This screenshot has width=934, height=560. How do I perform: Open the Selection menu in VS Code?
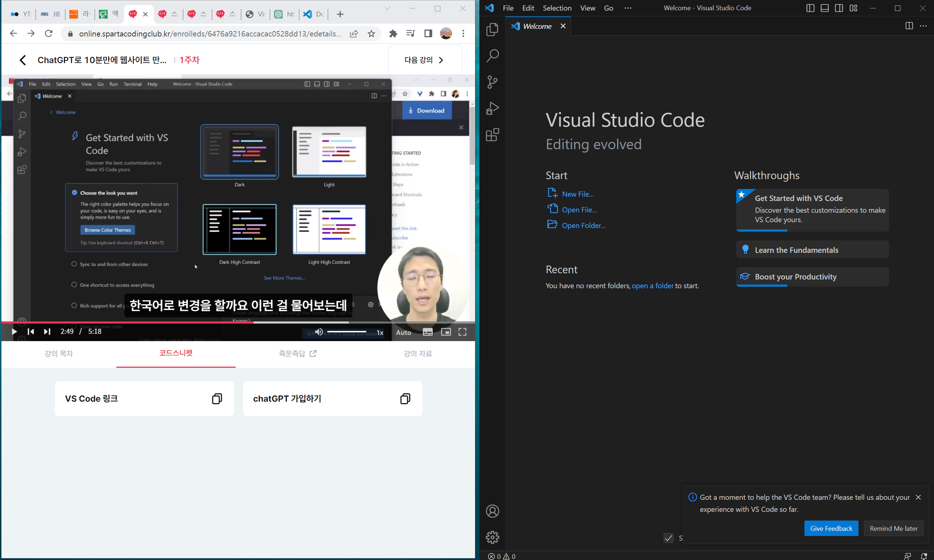[557, 8]
